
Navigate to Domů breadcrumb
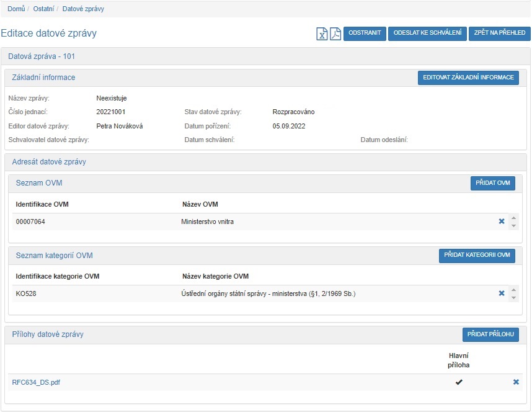coord(16,9)
